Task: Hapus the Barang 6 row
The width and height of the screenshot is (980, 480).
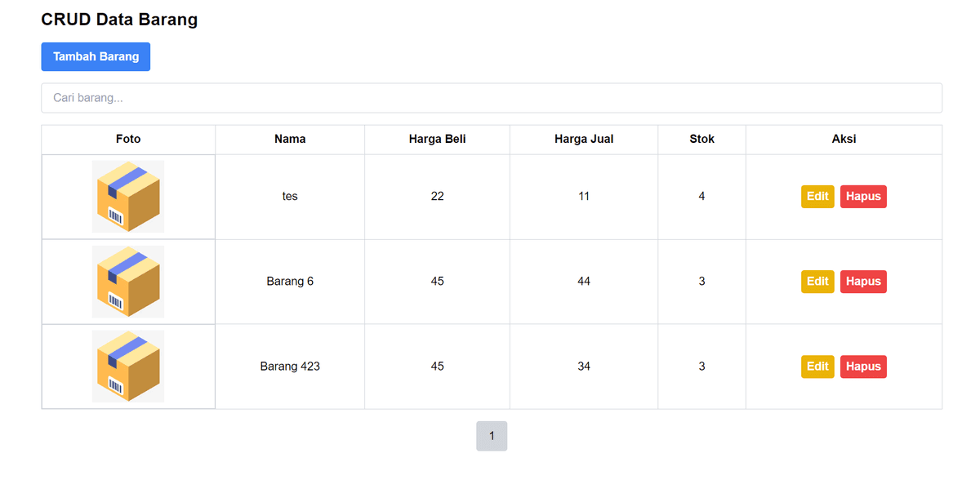Action: [863, 282]
